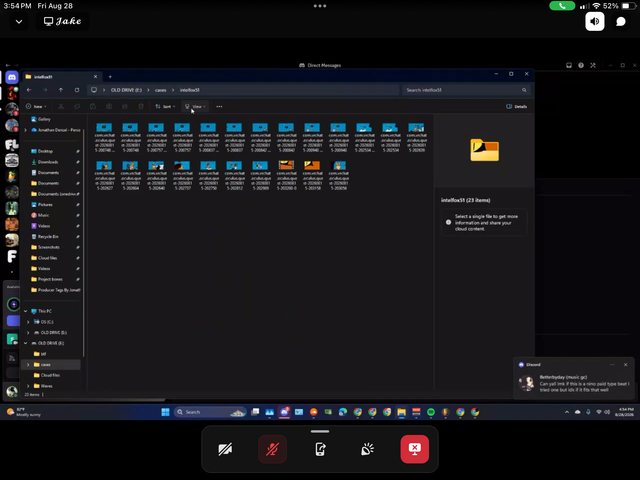The width and height of the screenshot is (640, 480).
Task: Open Discord inbox icon in title bar
Action: (569, 65)
